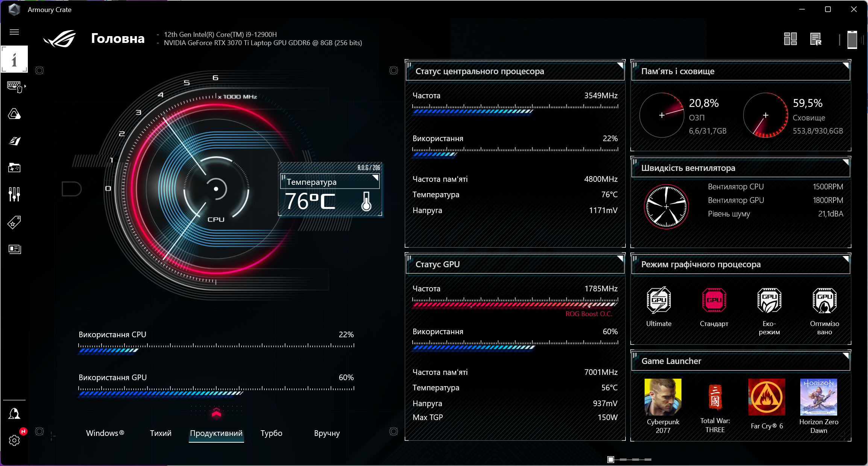
Task: Open the News sidebar icon
Action: (x=14, y=249)
